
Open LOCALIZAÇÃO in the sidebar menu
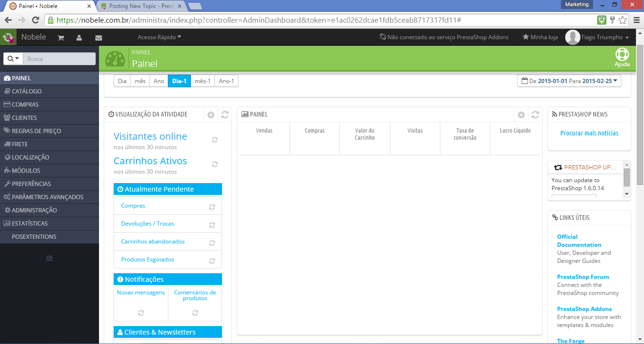[x=50, y=157]
